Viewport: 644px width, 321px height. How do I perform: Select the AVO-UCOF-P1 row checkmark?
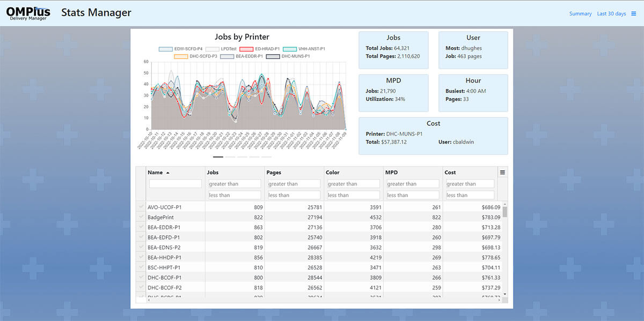click(141, 207)
